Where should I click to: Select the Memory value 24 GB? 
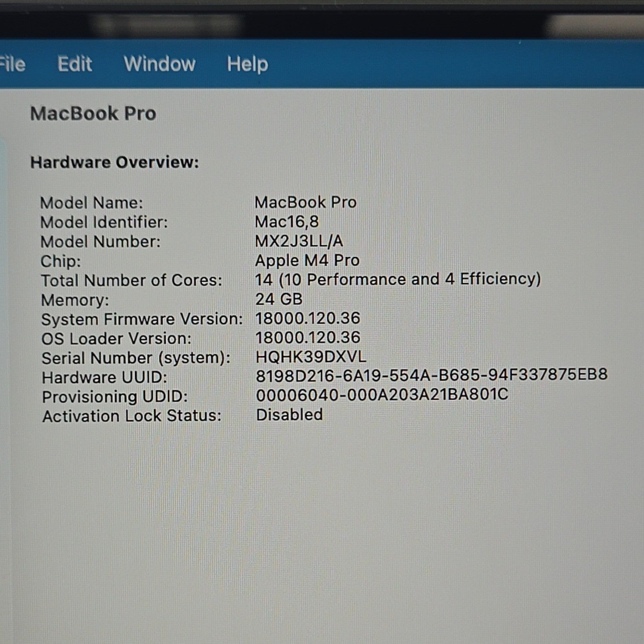279,299
